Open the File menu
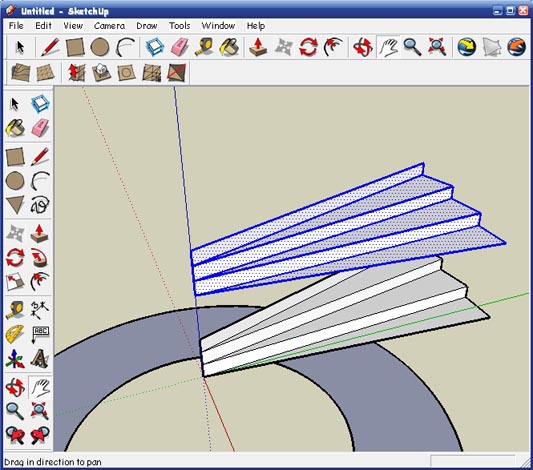533x470 pixels. coord(16,26)
